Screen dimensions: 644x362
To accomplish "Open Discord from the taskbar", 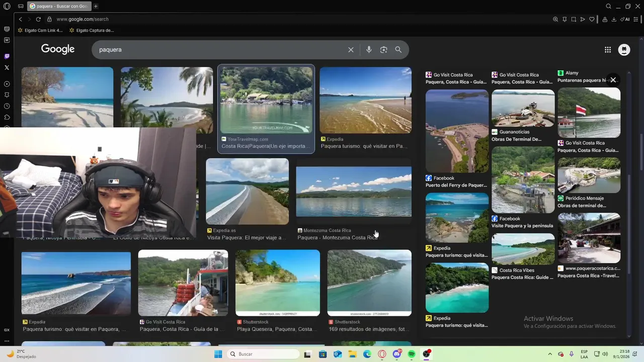I will (x=397, y=354).
